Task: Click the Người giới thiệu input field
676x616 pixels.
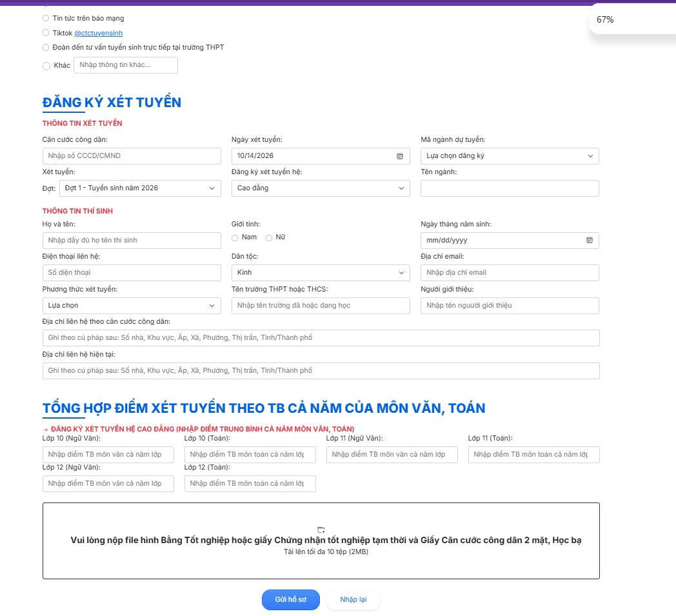Action: (510, 306)
